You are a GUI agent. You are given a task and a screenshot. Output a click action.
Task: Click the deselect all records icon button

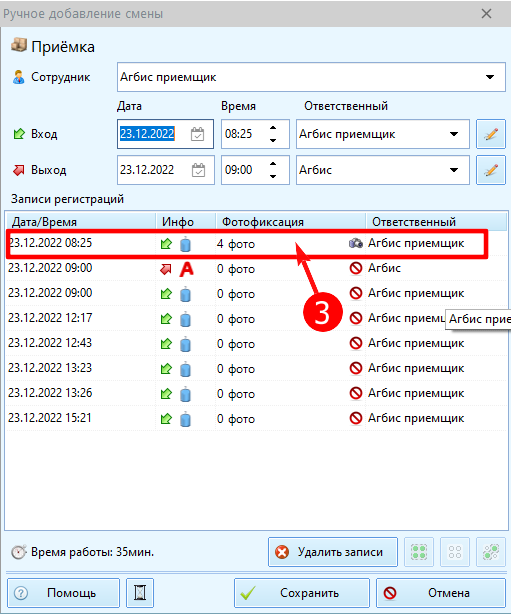tap(455, 552)
